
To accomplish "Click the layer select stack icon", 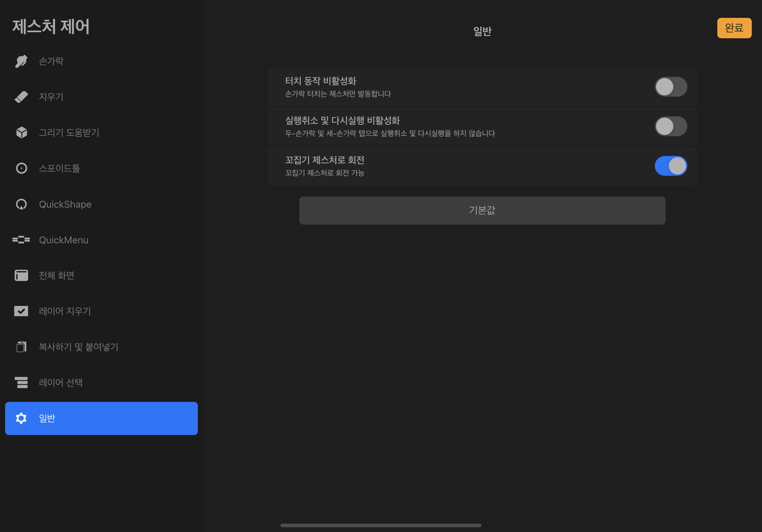I will pos(21,382).
